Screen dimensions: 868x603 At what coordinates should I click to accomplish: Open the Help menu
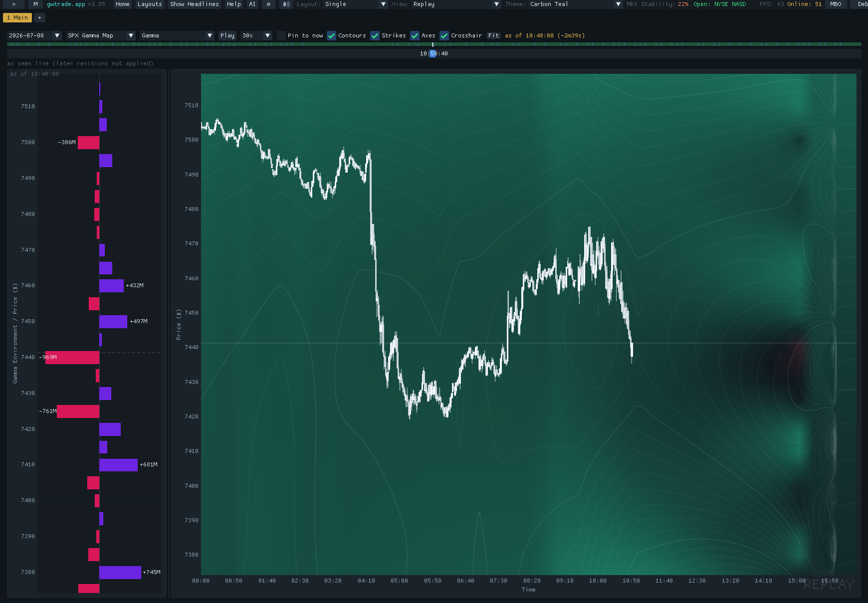point(233,4)
